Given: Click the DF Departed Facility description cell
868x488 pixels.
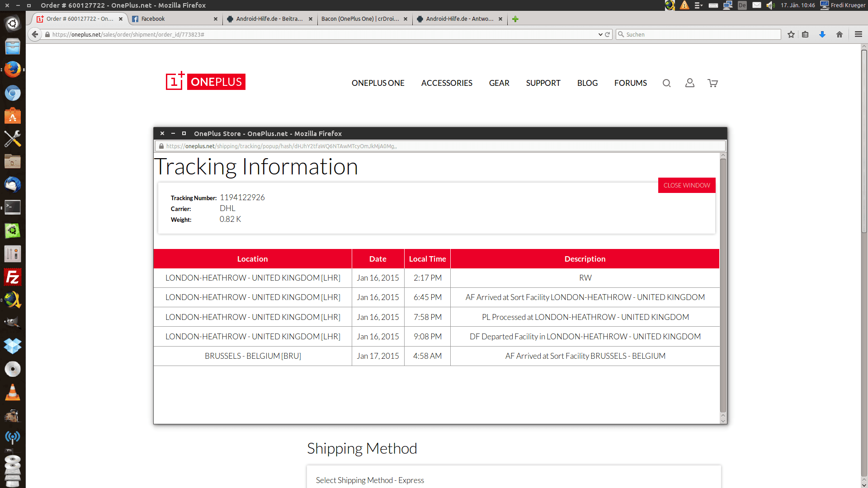Looking at the screenshot, I should coord(585,337).
